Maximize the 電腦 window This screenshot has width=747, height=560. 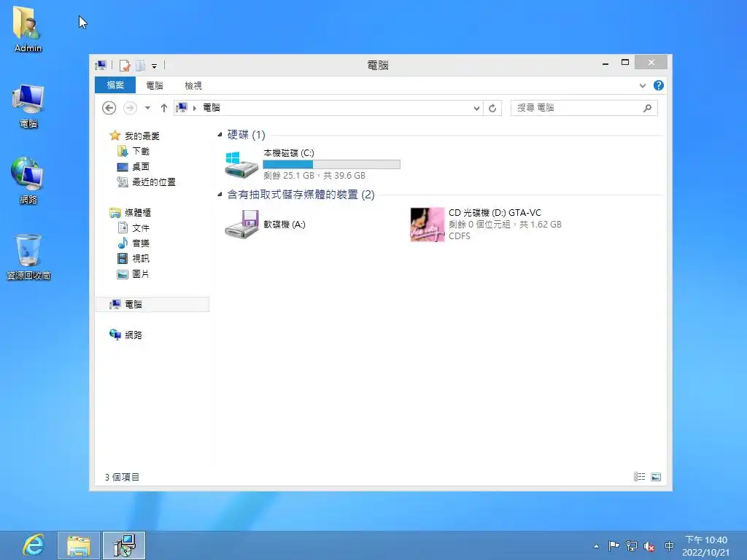pos(625,63)
